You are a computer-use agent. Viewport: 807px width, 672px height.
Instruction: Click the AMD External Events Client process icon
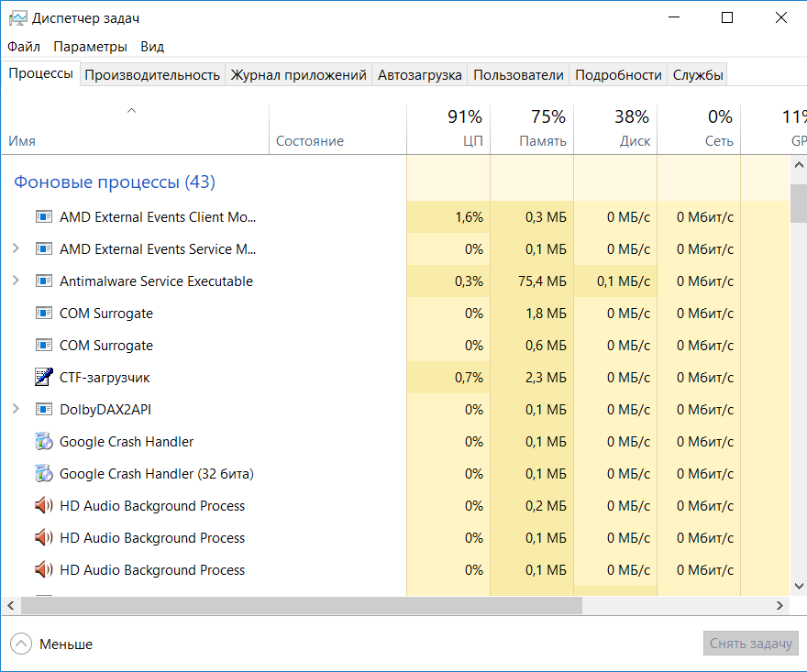tap(44, 216)
